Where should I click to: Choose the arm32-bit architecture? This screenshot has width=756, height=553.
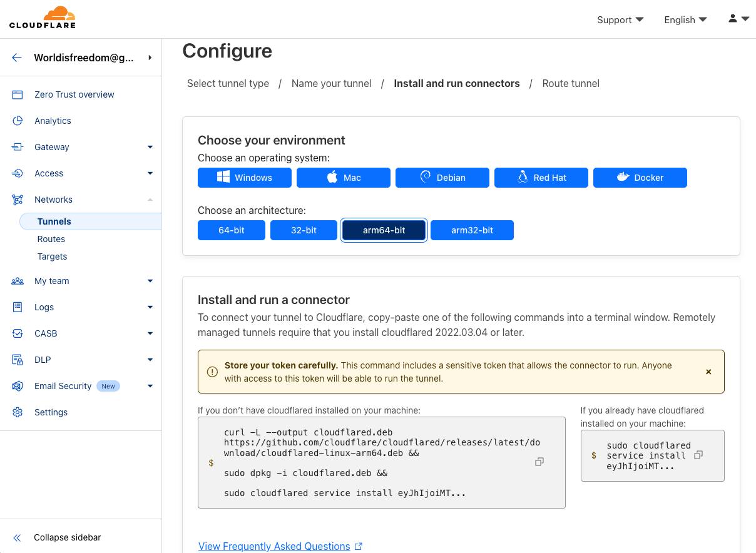pos(472,230)
